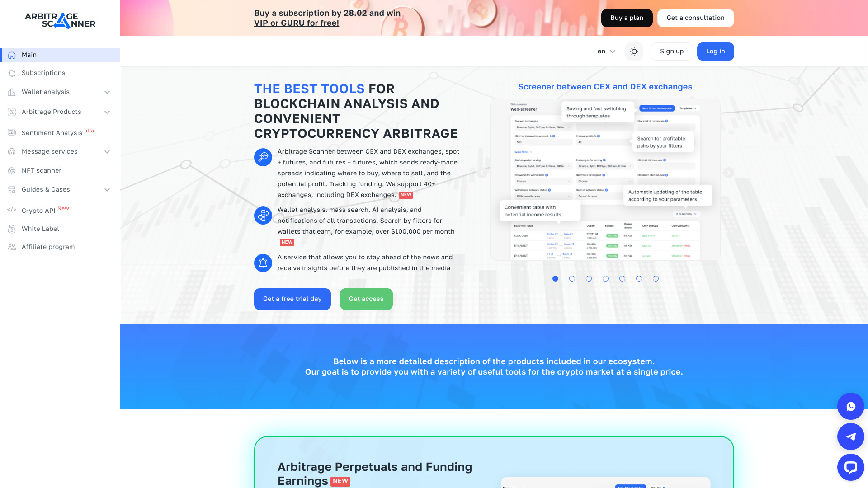Click the Get access button
The image size is (868, 488).
click(366, 299)
